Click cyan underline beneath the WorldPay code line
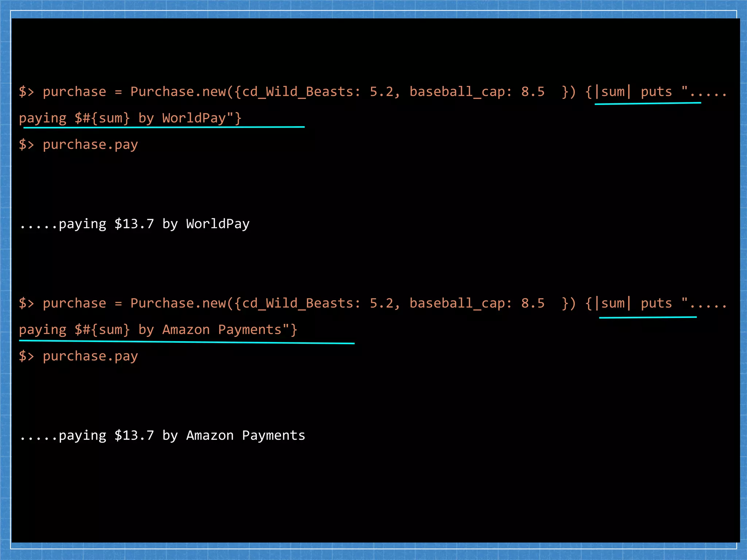This screenshot has height=560, width=747. pos(164,127)
